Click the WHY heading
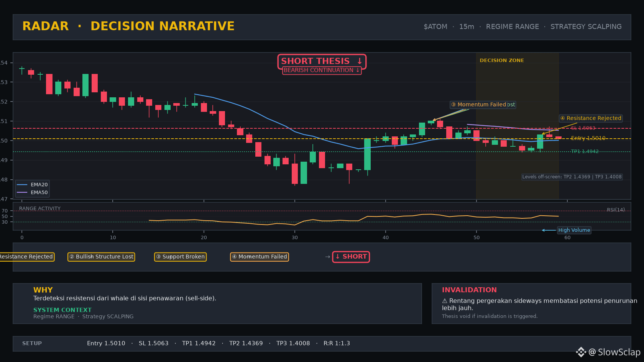Viewport: 644px width, 362px height. (x=43, y=290)
